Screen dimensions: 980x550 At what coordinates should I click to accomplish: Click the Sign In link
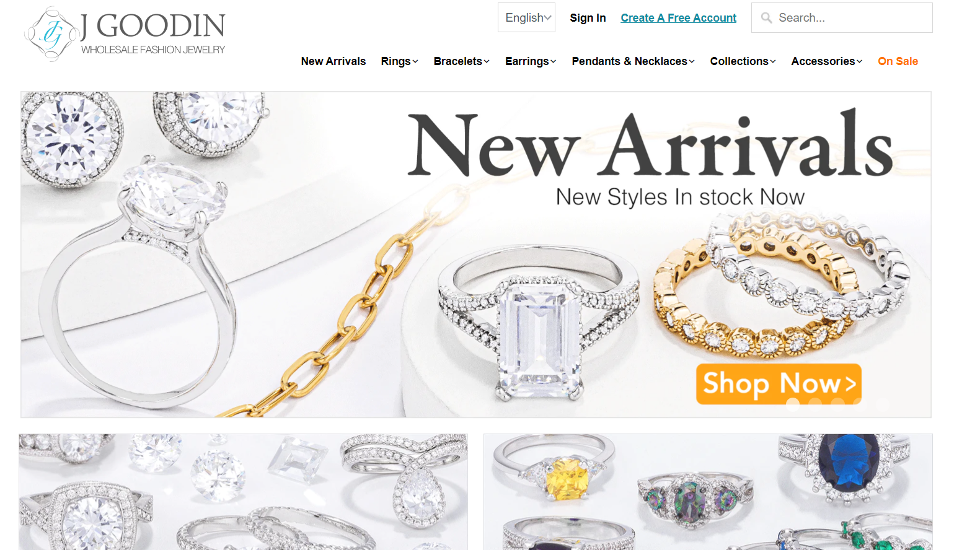pos(588,18)
